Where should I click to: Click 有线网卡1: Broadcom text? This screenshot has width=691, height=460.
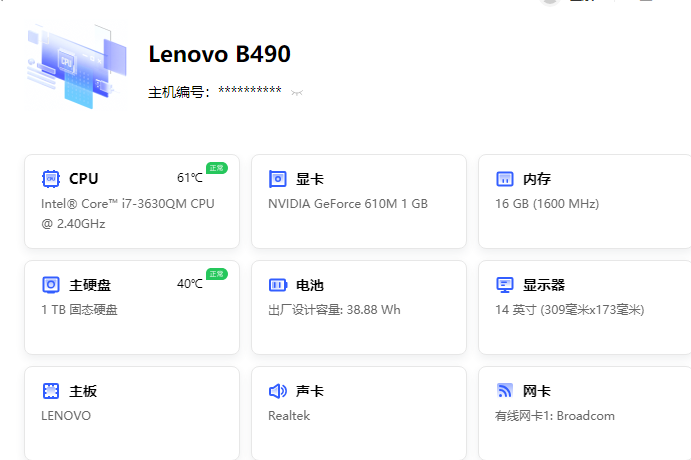[555, 416]
